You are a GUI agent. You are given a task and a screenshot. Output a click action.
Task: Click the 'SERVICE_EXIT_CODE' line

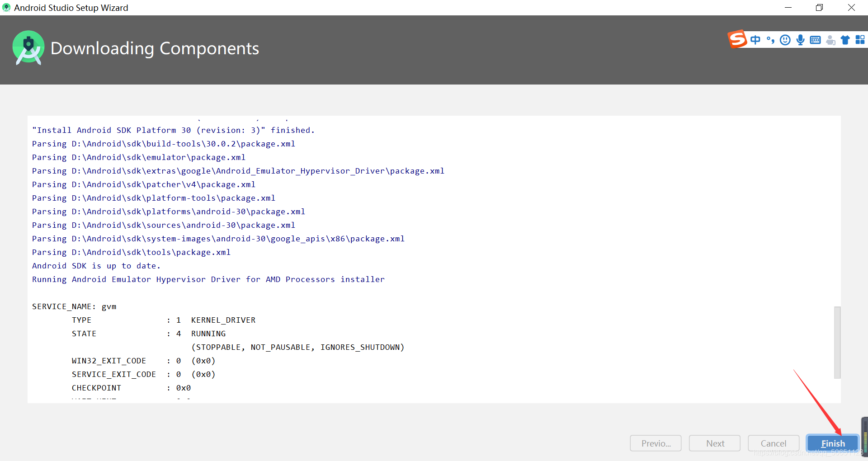[x=144, y=374]
